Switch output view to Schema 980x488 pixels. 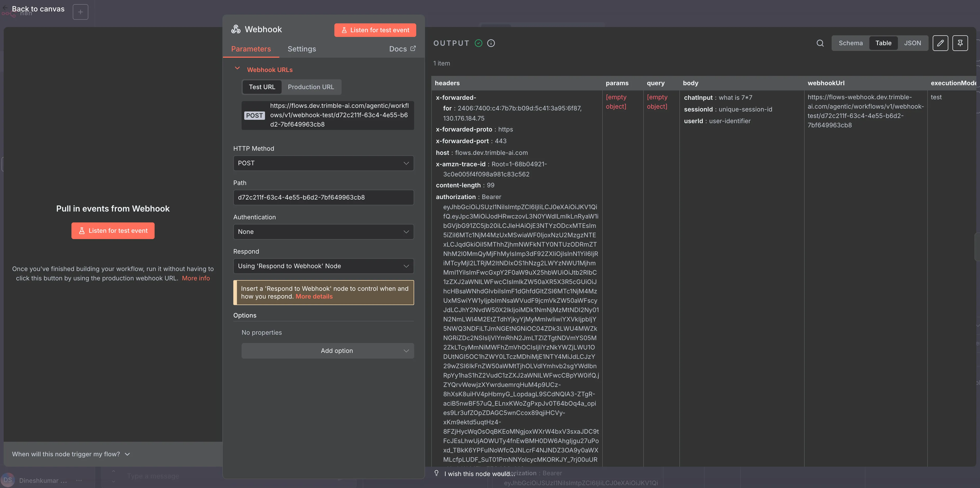(x=851, y=43)
